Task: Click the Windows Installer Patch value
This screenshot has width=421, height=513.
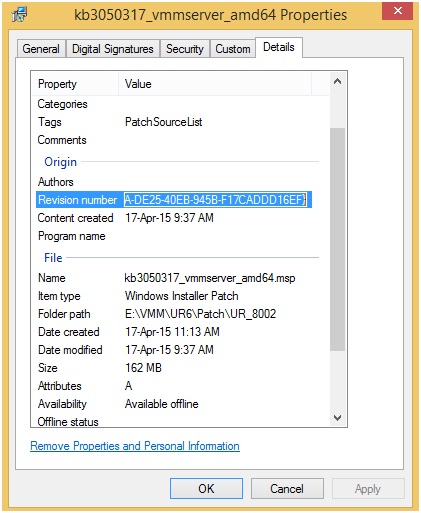Action: point(182,296)
